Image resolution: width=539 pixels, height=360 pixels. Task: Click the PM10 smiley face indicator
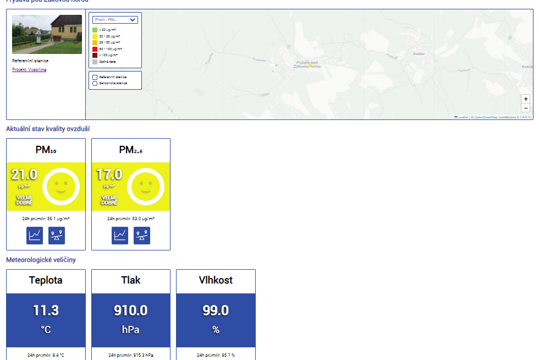click(x=61, y=187)
